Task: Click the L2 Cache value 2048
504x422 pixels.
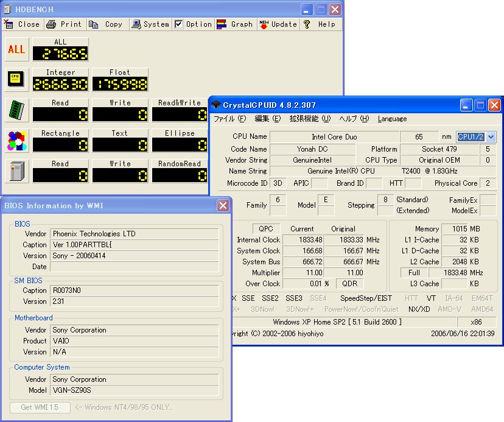Action: coord(455,261)
